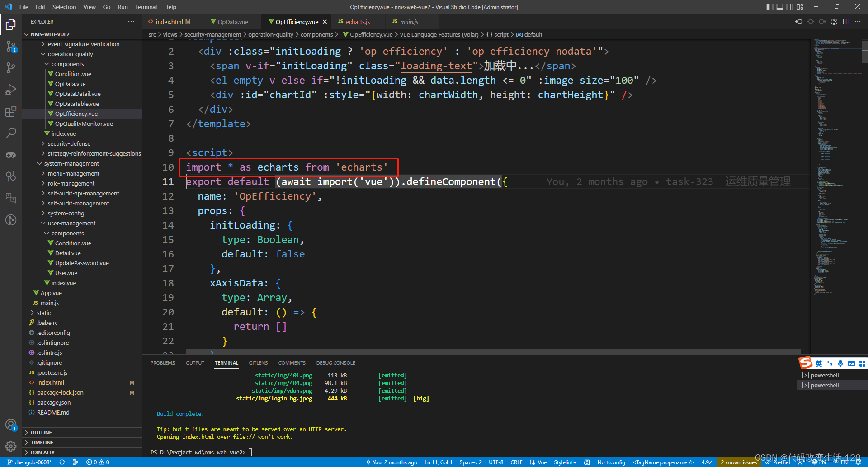868x467 pixels.
Task: Open editor More Actions ellipsis
Action: 858,22
